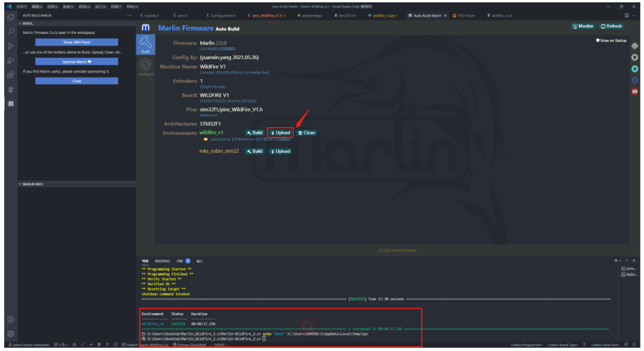Open the Search view in the activity bar

coord(11,32)
